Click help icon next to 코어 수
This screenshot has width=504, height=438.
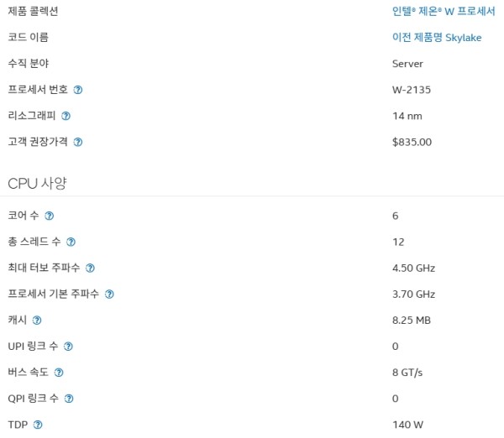click(x=50, y=216)
